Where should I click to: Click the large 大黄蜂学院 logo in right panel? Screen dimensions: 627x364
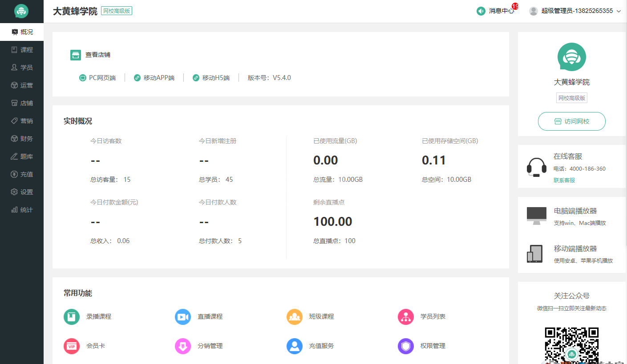pos(572,57)
